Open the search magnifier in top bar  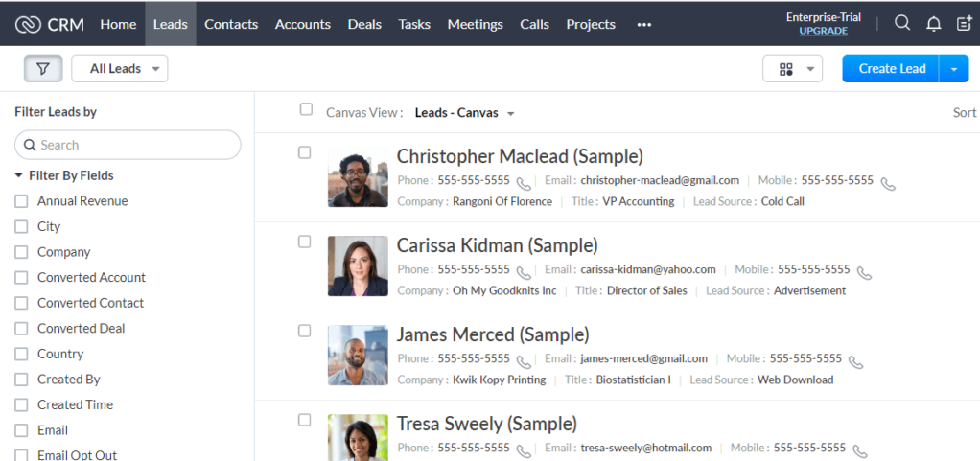click(x=901, y=24)
